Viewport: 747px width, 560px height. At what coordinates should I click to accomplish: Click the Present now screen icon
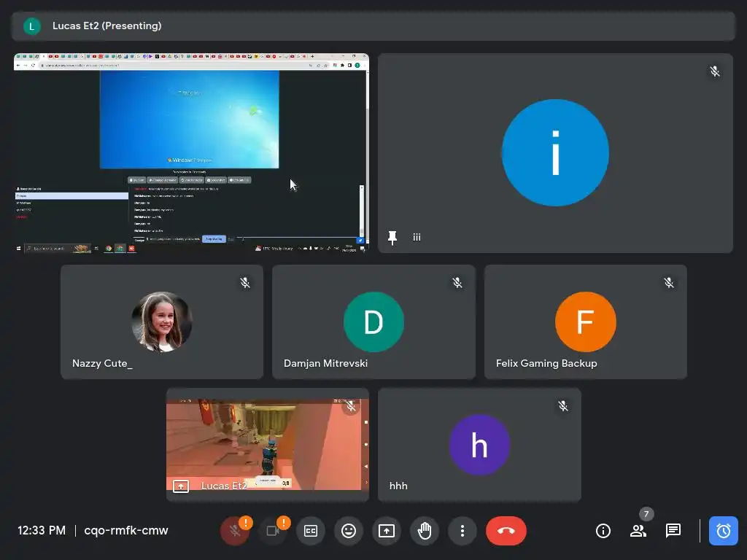pyautogui.click(x=387, y=531)
